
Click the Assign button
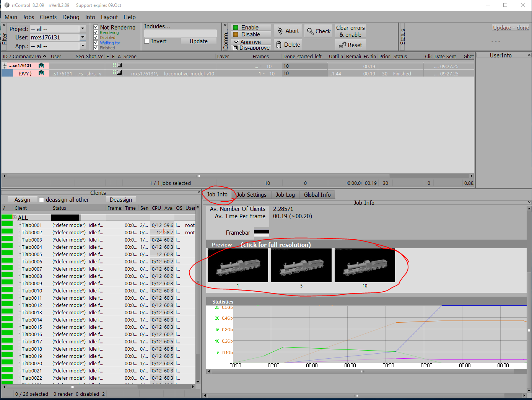(x=22, y=200)
